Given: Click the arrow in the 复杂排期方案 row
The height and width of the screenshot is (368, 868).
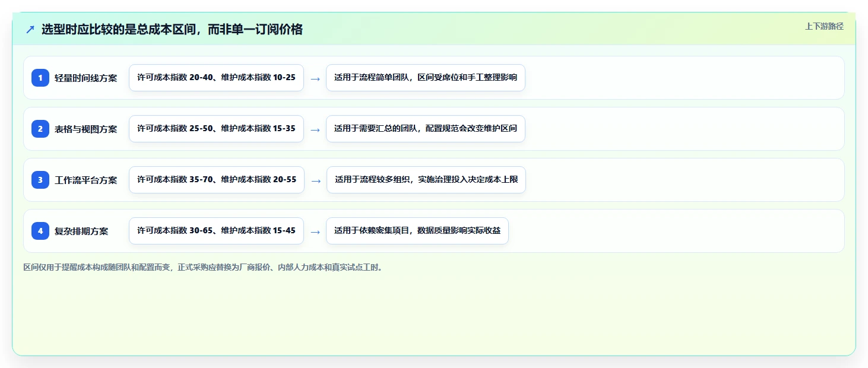Looking at the screenshot, I should (315, 231).
